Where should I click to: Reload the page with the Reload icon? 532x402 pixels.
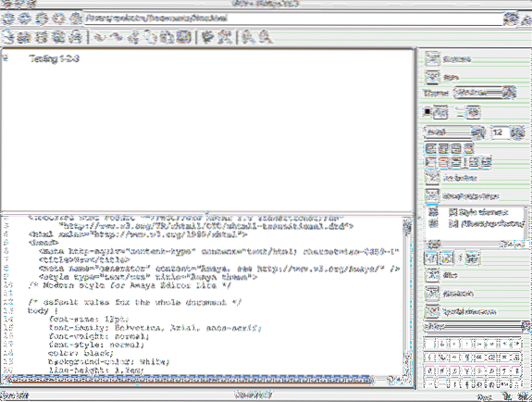tap(43, 18)
